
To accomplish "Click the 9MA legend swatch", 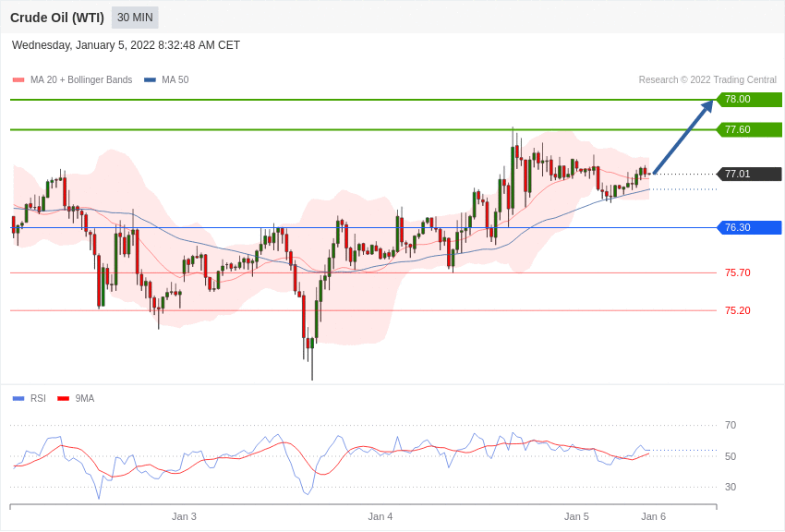I will pyautogui.click(x=64, y=398).
